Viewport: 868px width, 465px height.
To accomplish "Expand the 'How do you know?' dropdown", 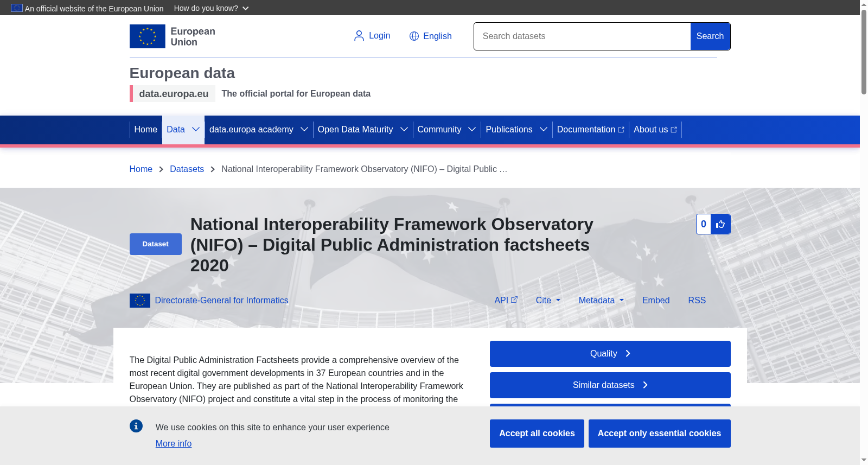I will pos(211,8).
